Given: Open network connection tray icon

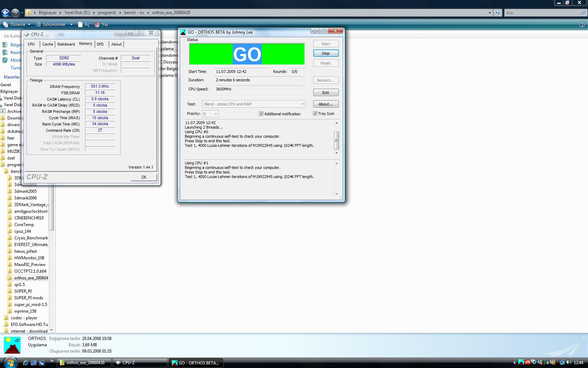Looking at the screenshot, I should tap(562, 362).
